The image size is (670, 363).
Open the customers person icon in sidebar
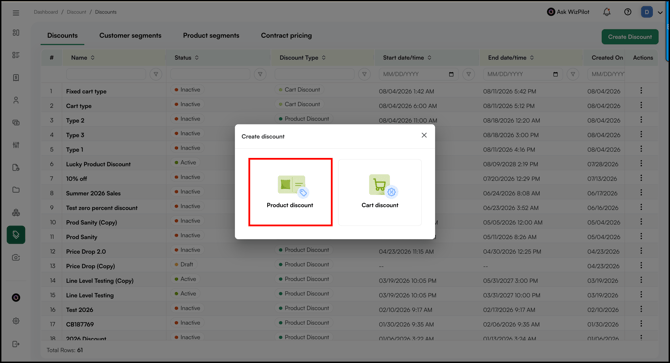16,100
